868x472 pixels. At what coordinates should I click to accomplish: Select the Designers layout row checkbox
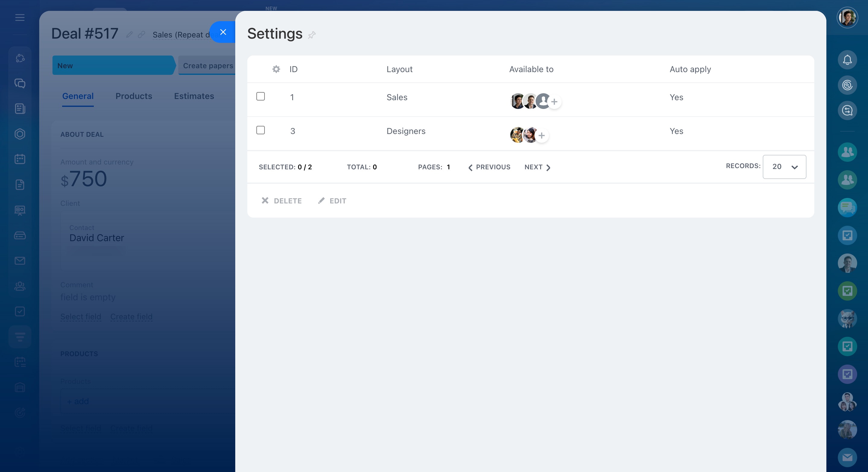pos(261,130)
